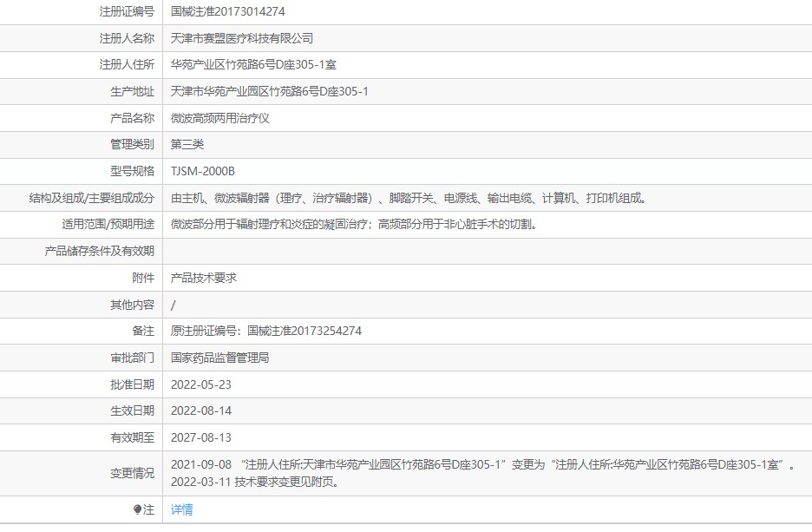Image resolution: width=812 pixels, height=532 pixels.
Task: Click the 注册人住所 label
Action: point(127,65)
